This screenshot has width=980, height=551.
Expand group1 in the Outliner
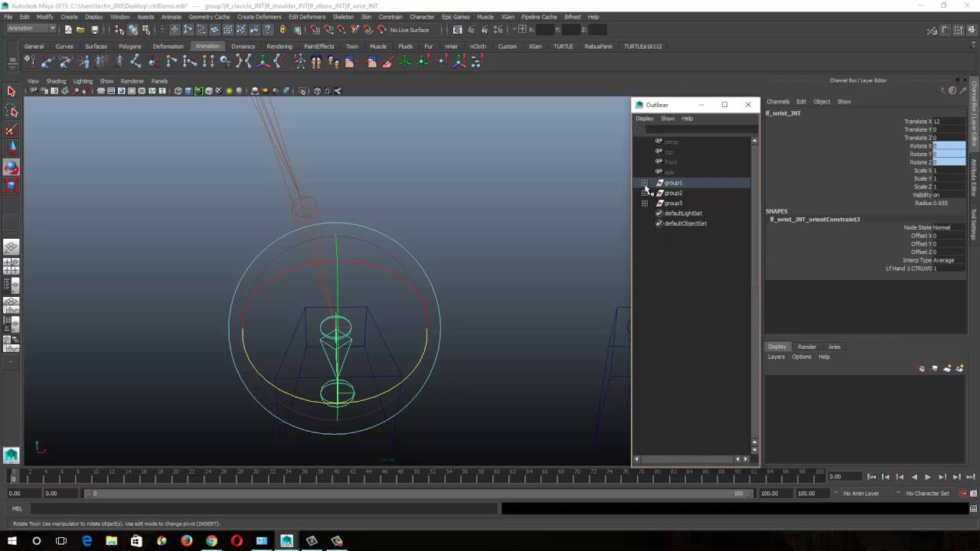(645, 183)
